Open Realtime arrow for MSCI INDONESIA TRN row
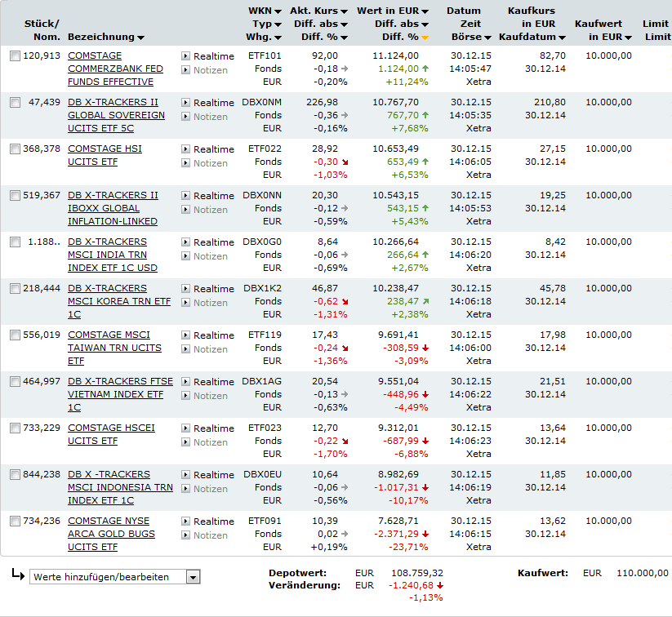Image resolution: width=672 pixels, height=617 pixels. tap(185, 474)
